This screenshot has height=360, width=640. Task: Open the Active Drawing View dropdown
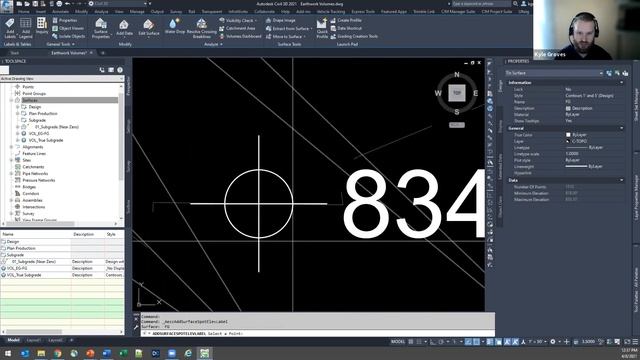[x=62, y=78]
